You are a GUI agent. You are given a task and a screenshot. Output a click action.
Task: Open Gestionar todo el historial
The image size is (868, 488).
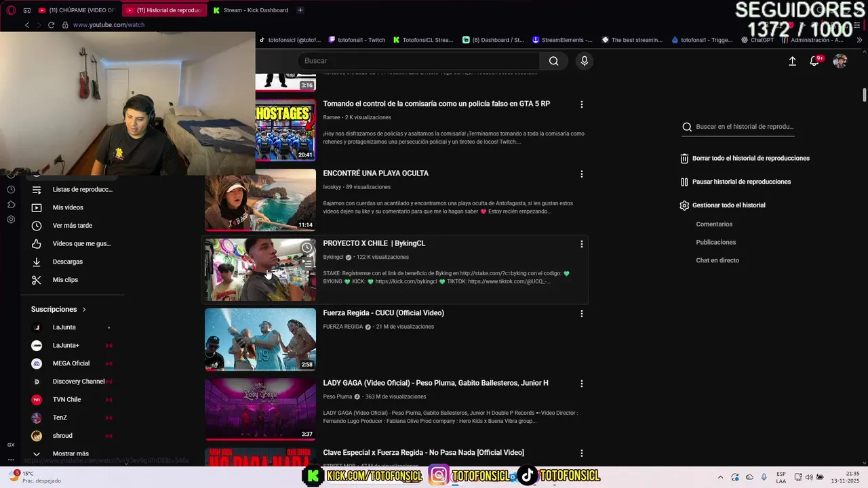723,205
